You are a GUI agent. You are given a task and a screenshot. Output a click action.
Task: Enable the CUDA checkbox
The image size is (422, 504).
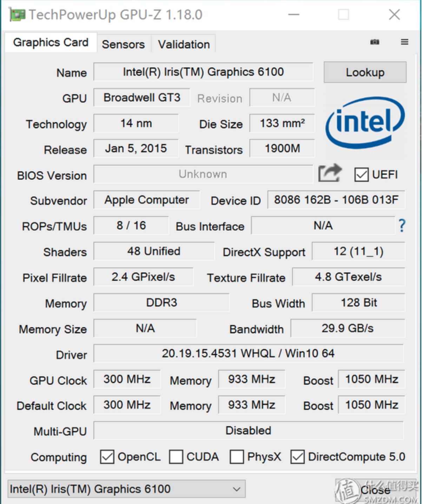176,457
